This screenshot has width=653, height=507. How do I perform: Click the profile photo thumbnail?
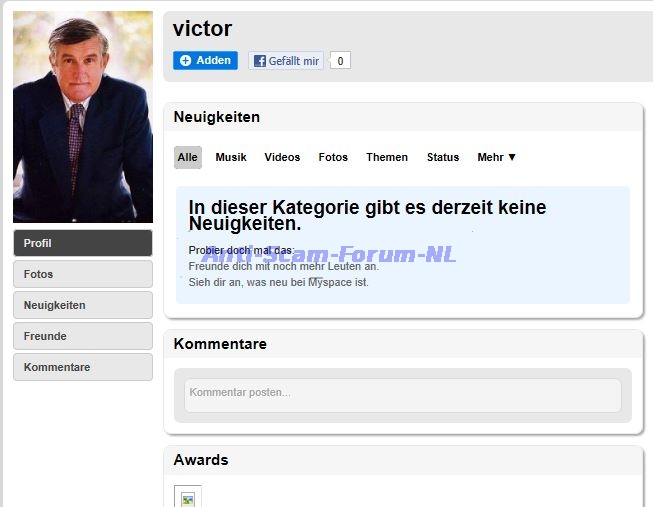pyautogui.click(x=82, y=117)
